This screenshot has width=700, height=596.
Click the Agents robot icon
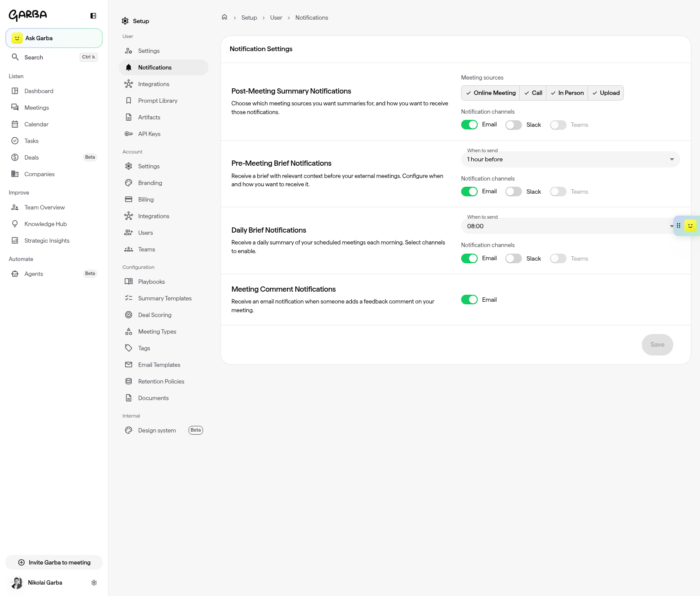[15, 274]
